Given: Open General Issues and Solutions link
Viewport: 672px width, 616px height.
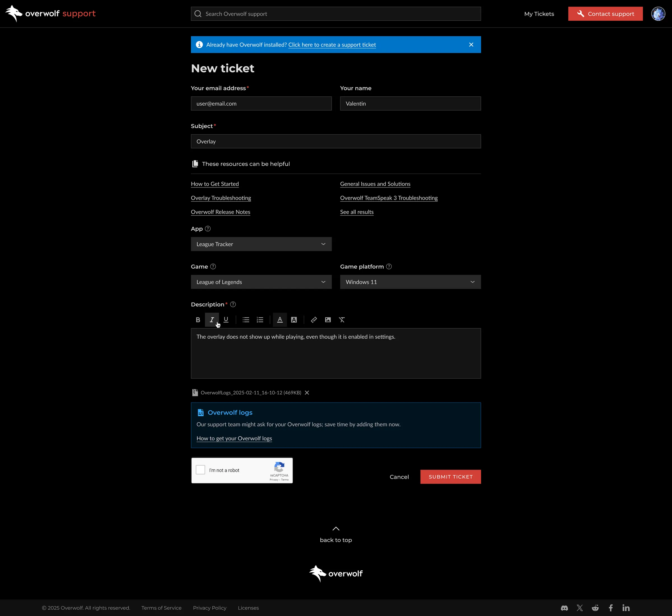Looking at the screenshot, I should coord(375,184).
